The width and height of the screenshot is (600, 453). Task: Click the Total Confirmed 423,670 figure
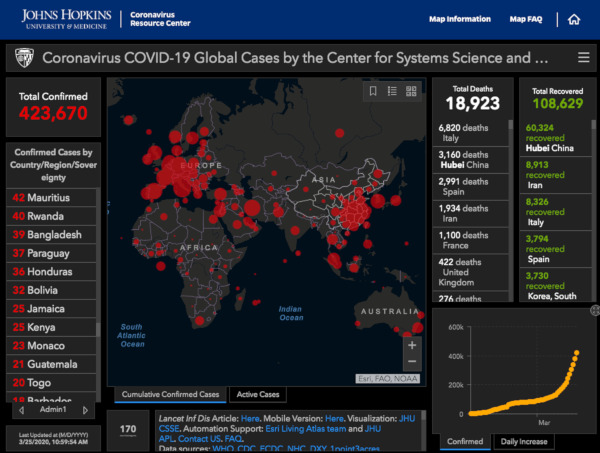53,113
